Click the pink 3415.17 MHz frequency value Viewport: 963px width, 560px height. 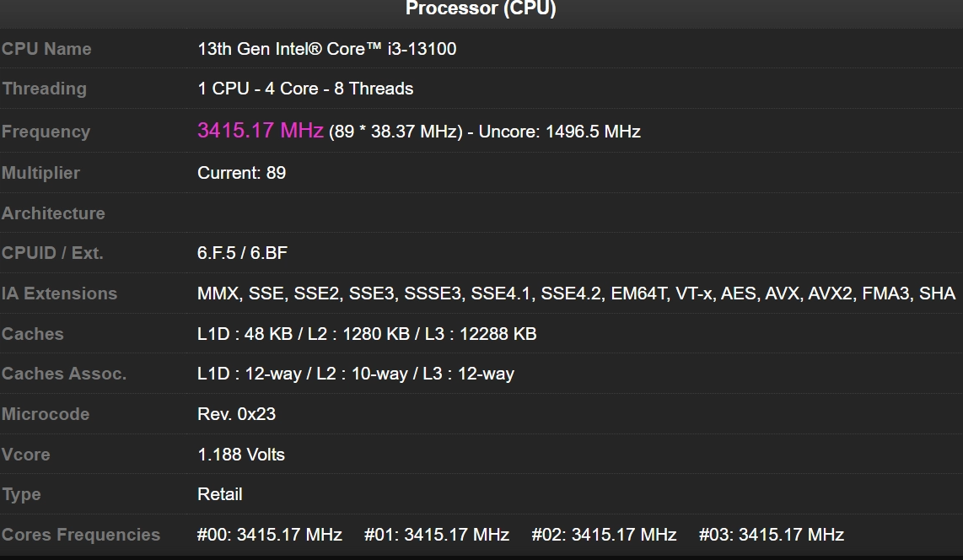point(261,130)
